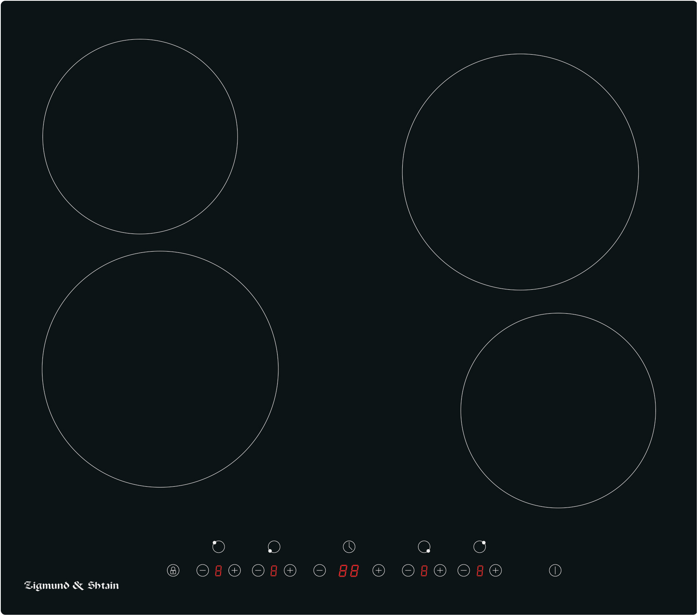Lower rear-left zone heat with minus
The image size is (698, 616).
(203, 570)
